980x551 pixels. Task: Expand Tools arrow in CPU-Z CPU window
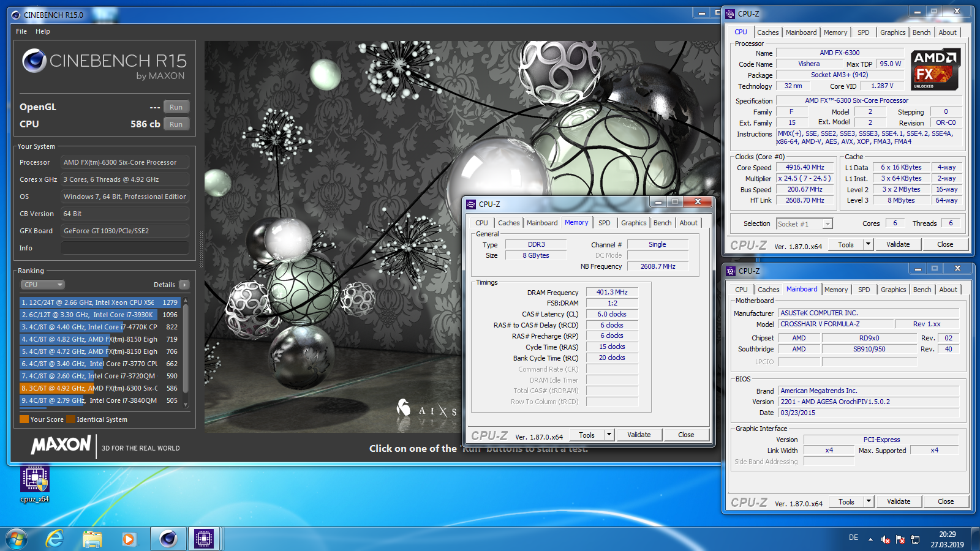(x=868, y=244)
